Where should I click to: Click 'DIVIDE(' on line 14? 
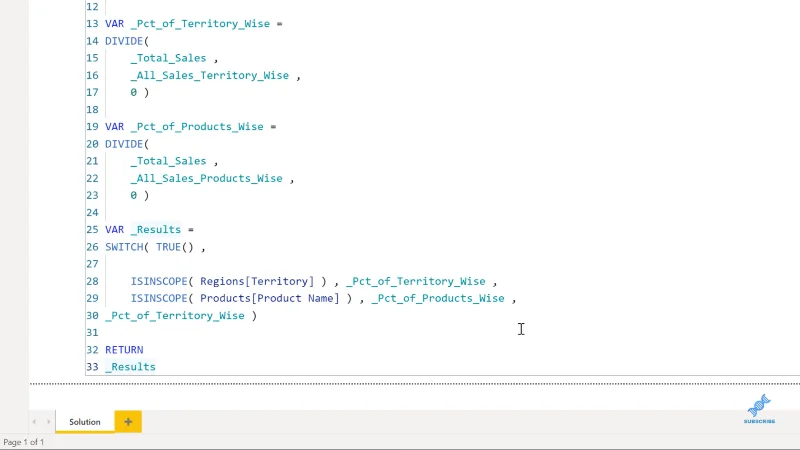click(x=127, y=41)
